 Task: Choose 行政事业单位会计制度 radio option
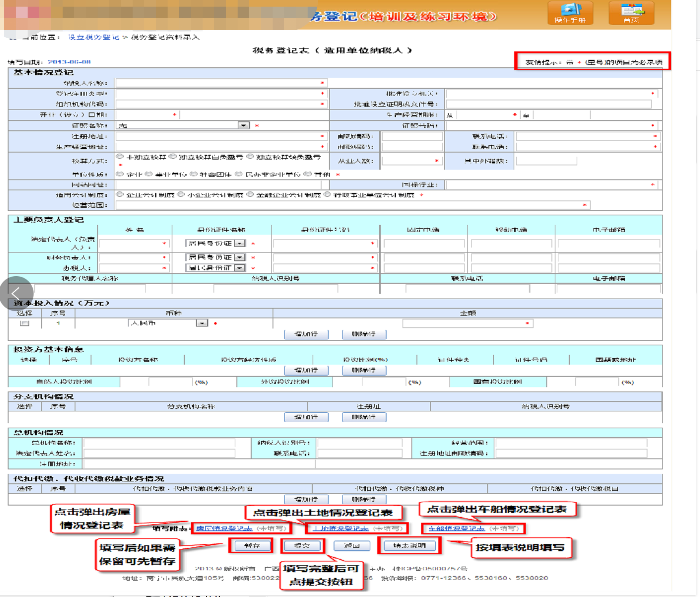327,195
